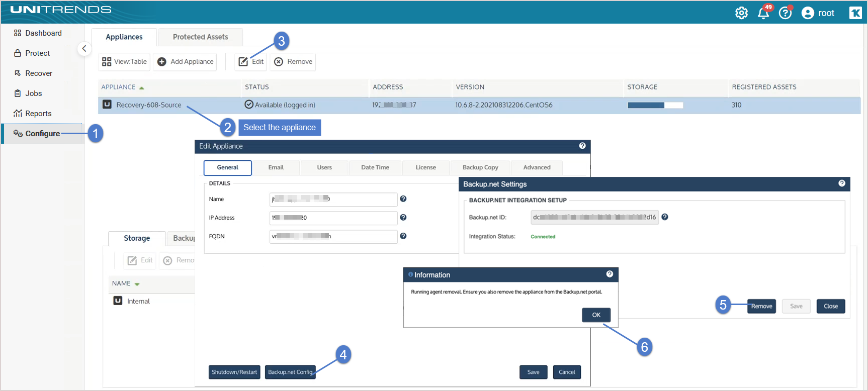Open the Protect section in sidebar
The width and height of the screenshot is (868, 391).
coord(32,53)
